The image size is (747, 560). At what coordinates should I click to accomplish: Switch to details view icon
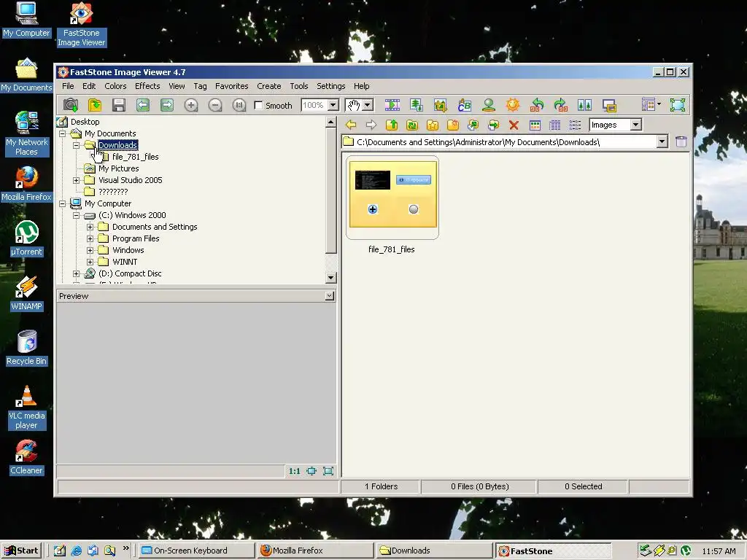(555, 125)
